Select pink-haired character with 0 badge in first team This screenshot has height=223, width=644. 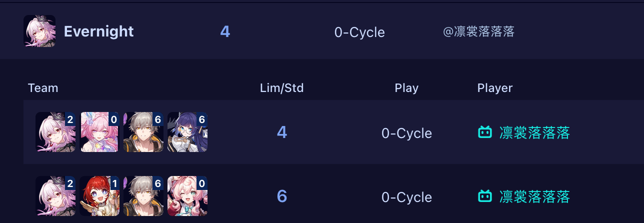tap(99, 132)
